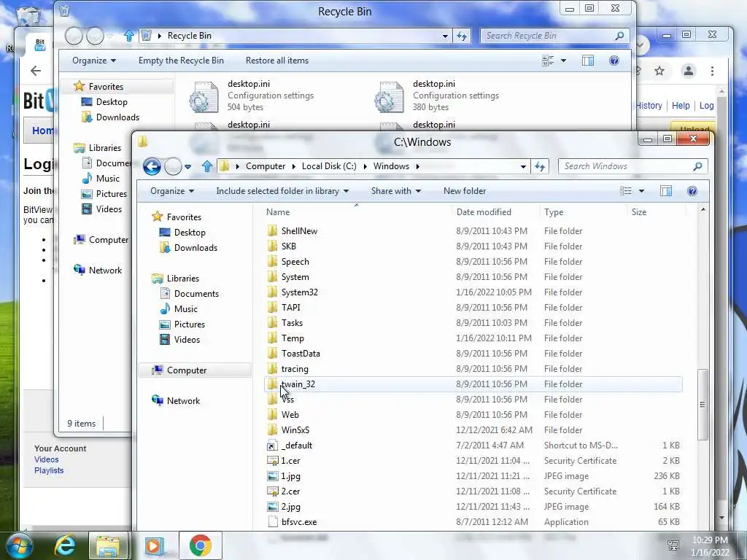Viewport: 747px width, 560px height.
Task: Click the clock in system tray
Action: pos(710,546)
